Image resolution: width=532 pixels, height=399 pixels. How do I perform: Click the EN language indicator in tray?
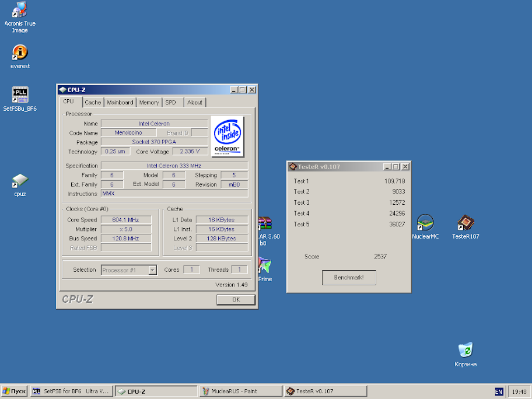click(499, 391)
